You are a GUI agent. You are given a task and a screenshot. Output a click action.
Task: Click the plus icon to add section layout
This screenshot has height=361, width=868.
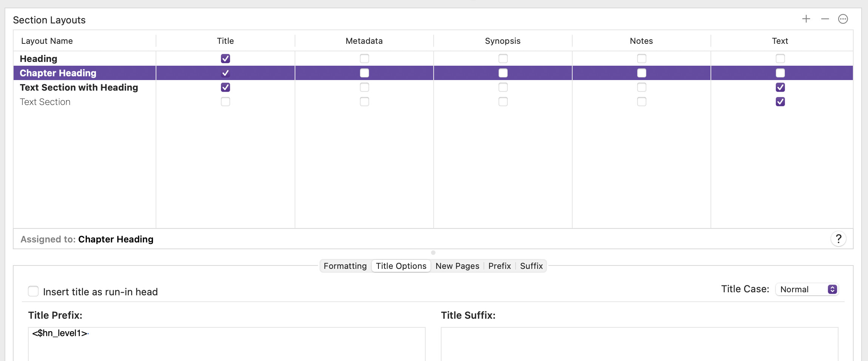tap(806, 19)
